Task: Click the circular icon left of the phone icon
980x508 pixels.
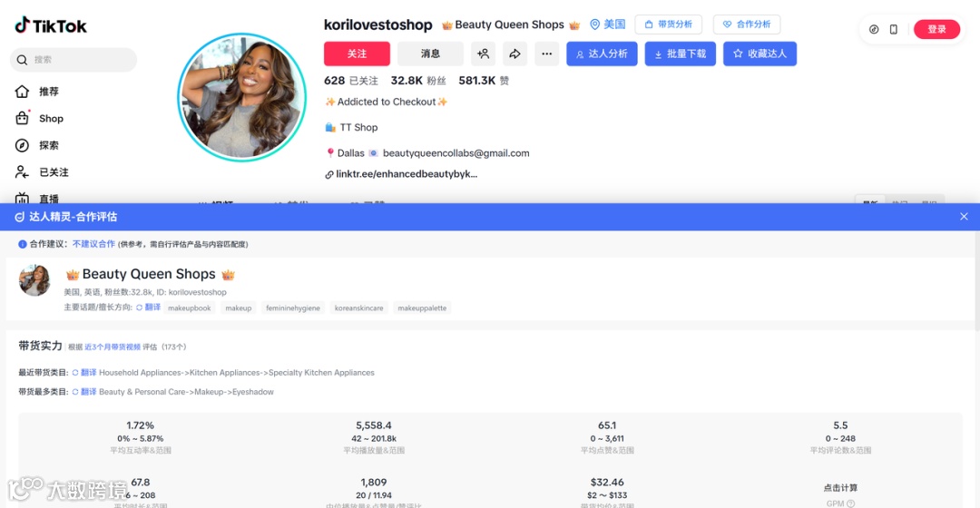Action: [874, 29]
